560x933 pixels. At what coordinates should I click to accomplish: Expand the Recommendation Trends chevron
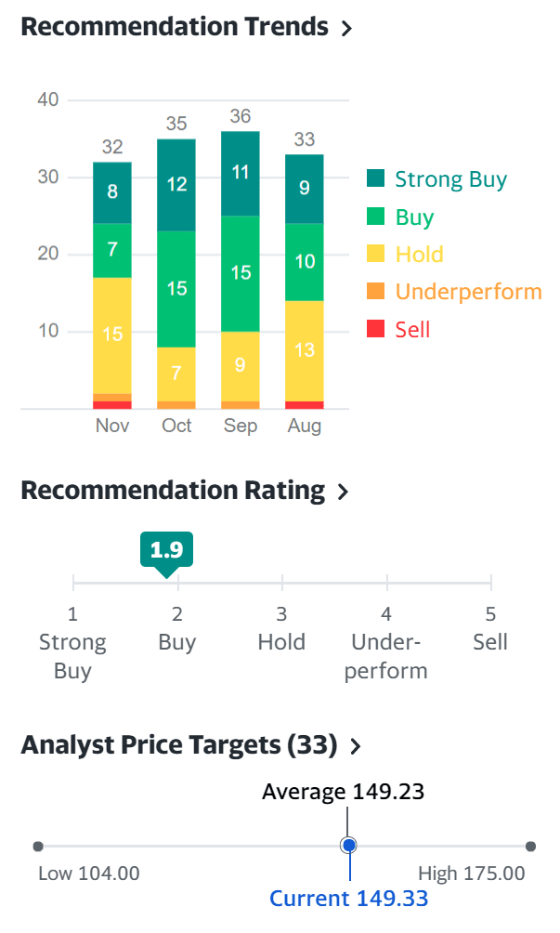click(x=347, y=29)
